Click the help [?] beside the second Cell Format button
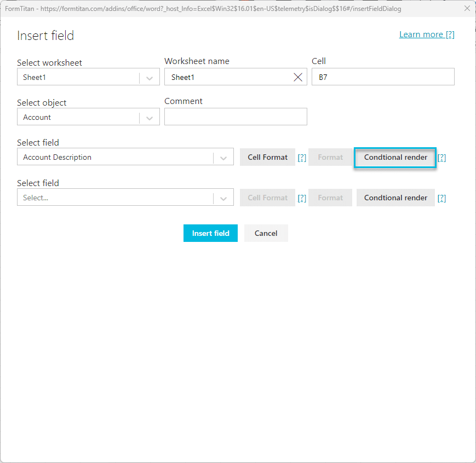476x463 pixels. 302,198
